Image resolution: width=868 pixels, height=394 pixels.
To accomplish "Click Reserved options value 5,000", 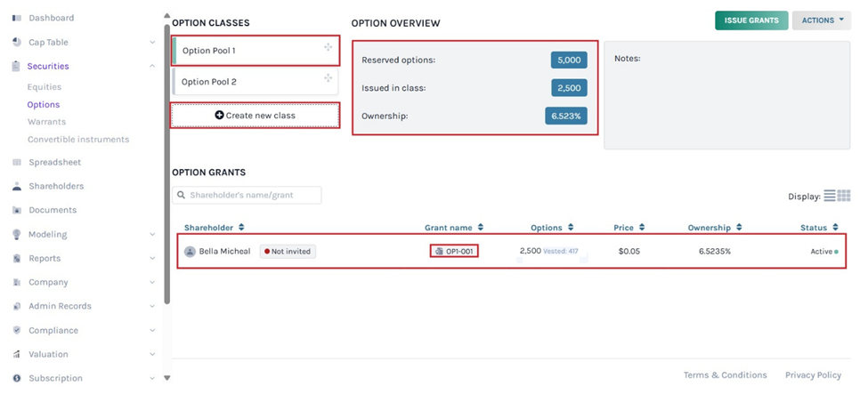I will pyautogui.click(x=569, y=60).
